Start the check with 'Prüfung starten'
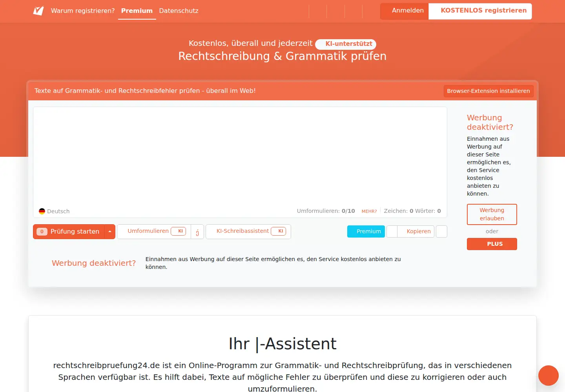565x392 pixels. click(69, 232)
